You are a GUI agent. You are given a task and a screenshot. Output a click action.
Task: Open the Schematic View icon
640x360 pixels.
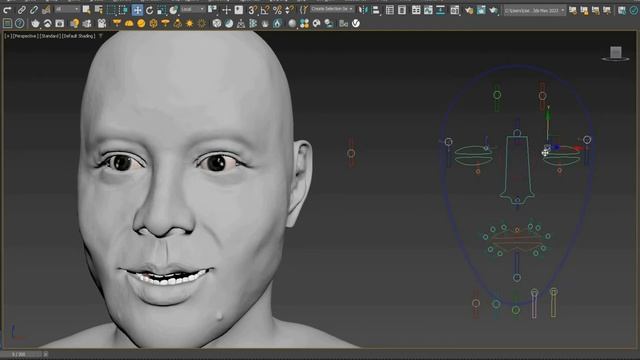pos(440,10)
